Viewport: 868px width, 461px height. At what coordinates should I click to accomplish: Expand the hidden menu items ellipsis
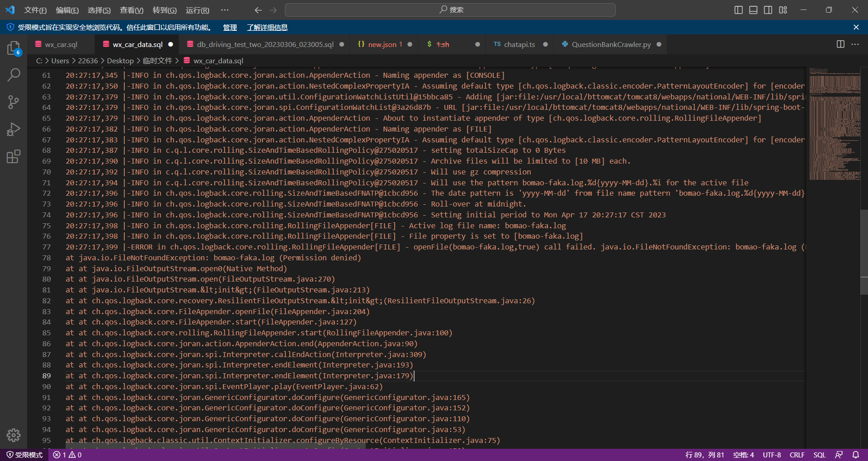225,10
